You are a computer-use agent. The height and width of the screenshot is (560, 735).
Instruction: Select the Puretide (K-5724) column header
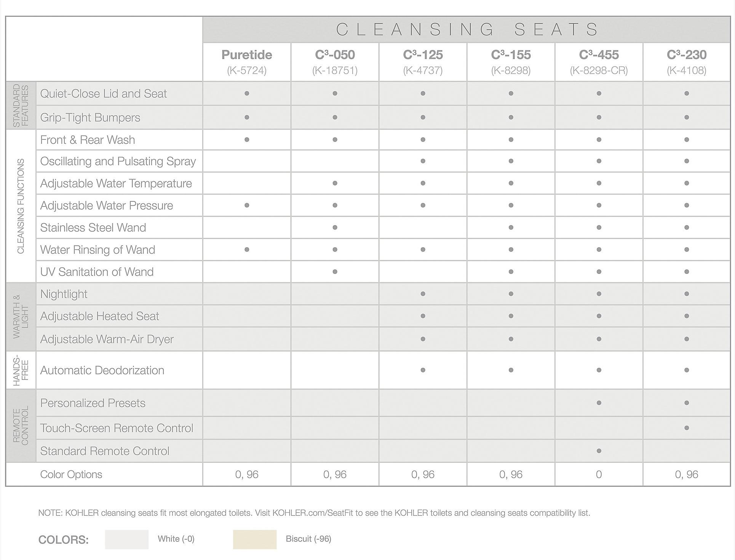tap(247, 62)
